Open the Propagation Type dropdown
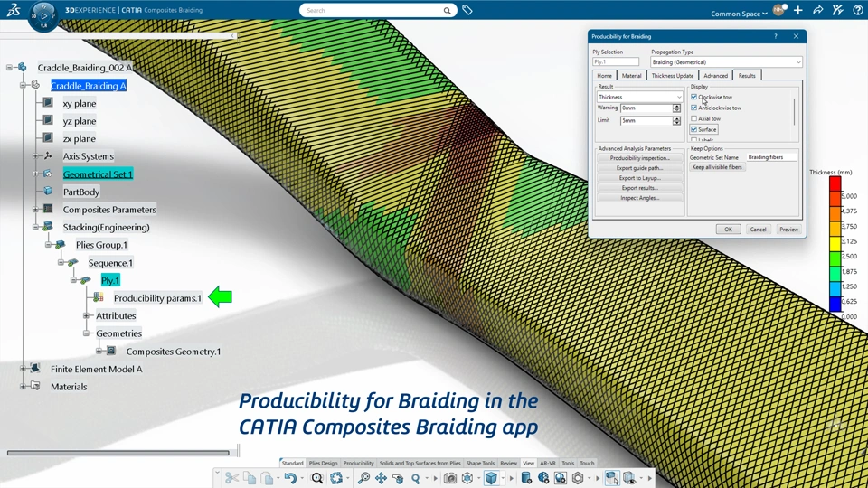The image size is (868, 488). (726, 62)
